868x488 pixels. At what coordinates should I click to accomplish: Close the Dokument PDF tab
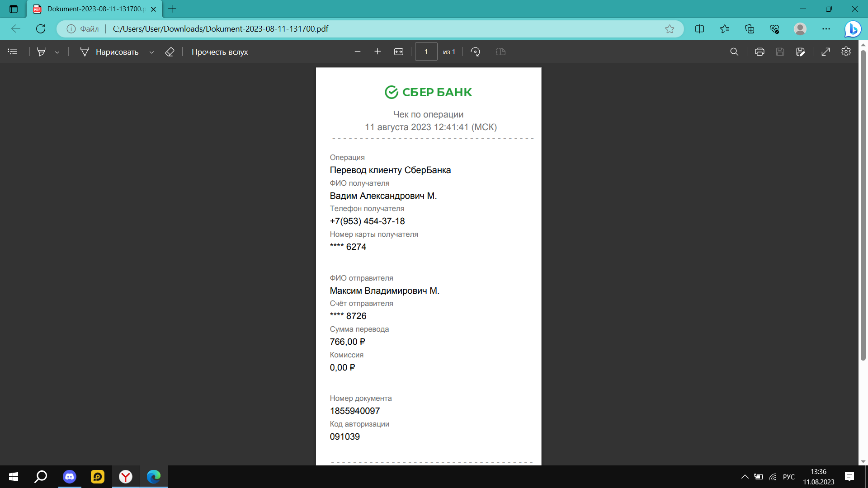click(x=153, y=9)
